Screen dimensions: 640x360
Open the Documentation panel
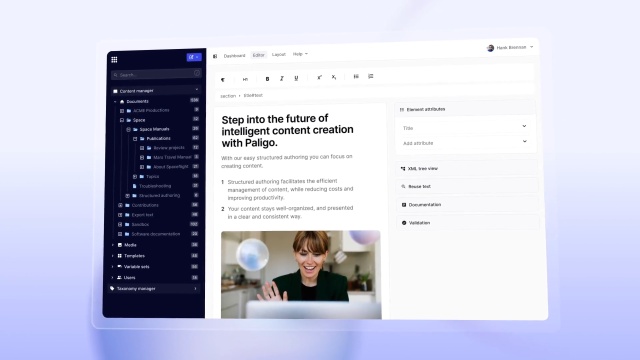pyautogui.click(x=467, y=204)
